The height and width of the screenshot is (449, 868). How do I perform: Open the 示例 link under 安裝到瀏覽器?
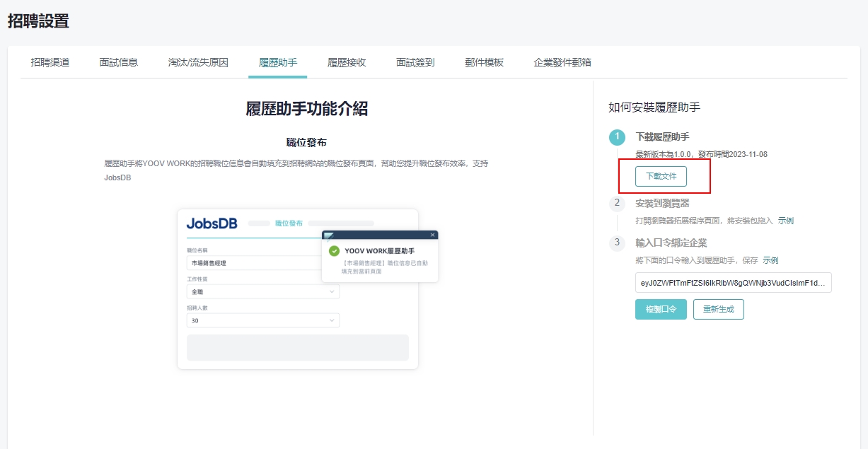point(786,221)
